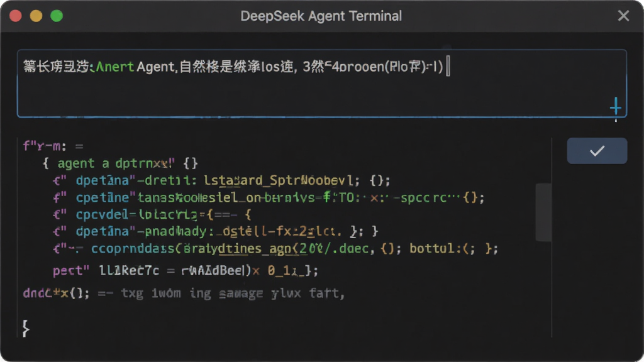Image resolution: width=644 pixels, height=362 pixels.
Task: Click the "DeepSeek Agent Terminal" title text
Action: 321,16
